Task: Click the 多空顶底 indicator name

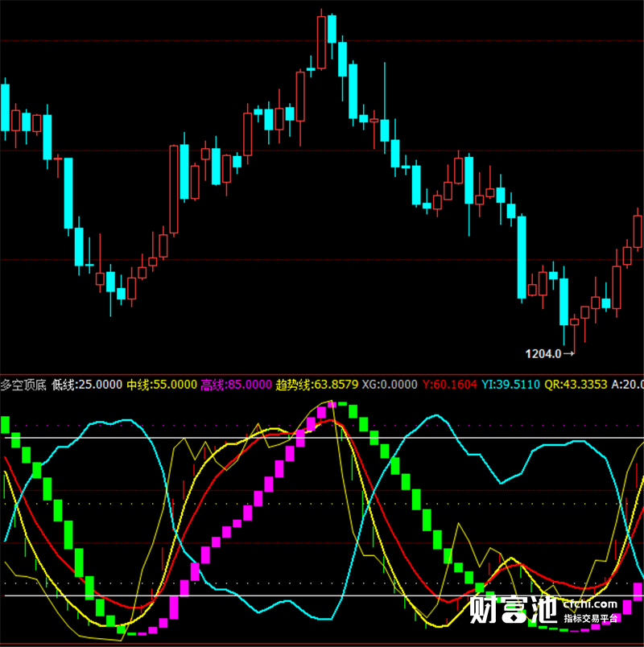Action: [23, 385]
